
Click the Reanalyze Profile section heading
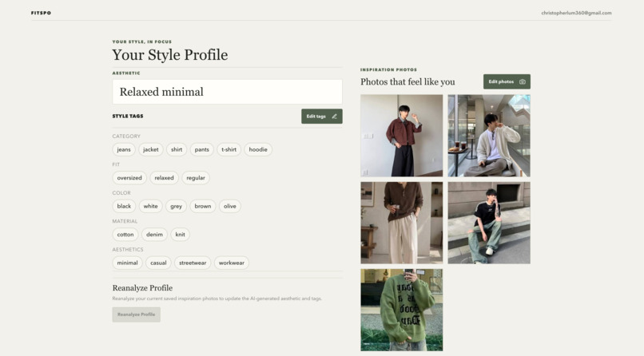pos(142,288)
